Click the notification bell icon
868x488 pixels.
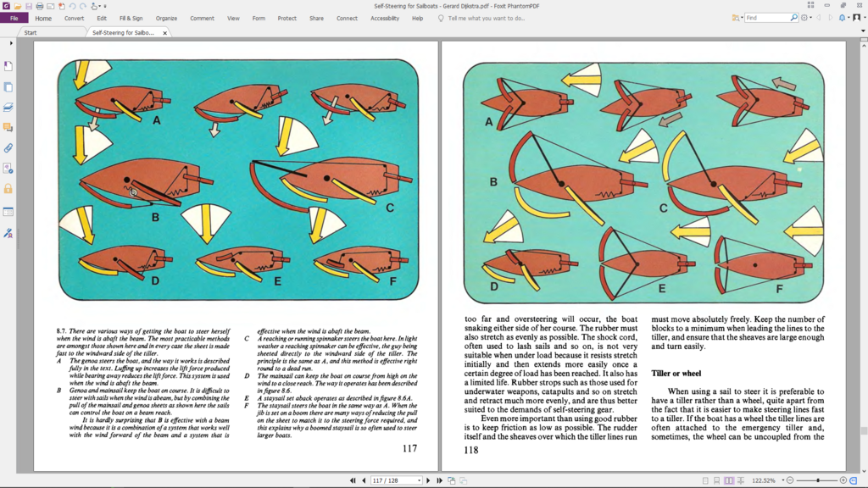(x=842, y=18)
